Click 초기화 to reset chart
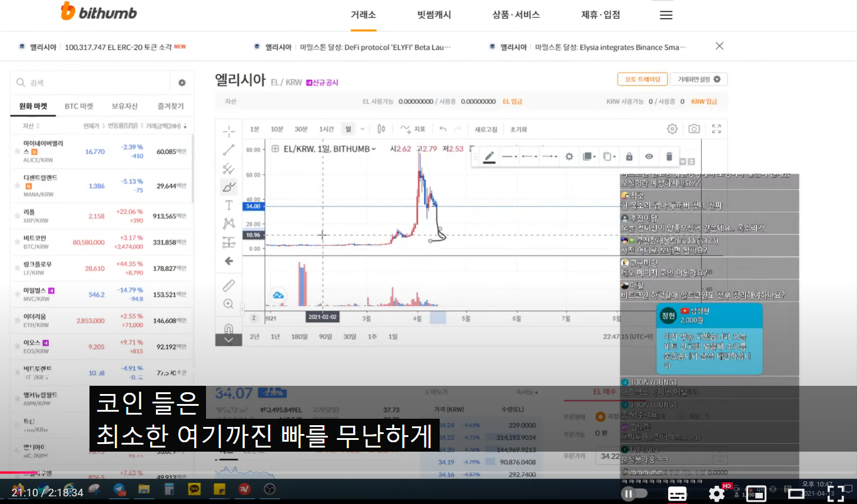The image size is (857, 504). coord(519,129)
